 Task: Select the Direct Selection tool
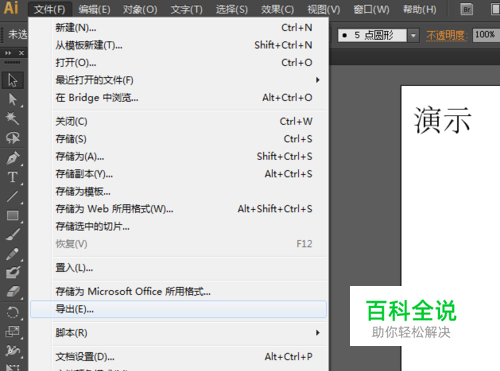[x=13, y=99]
